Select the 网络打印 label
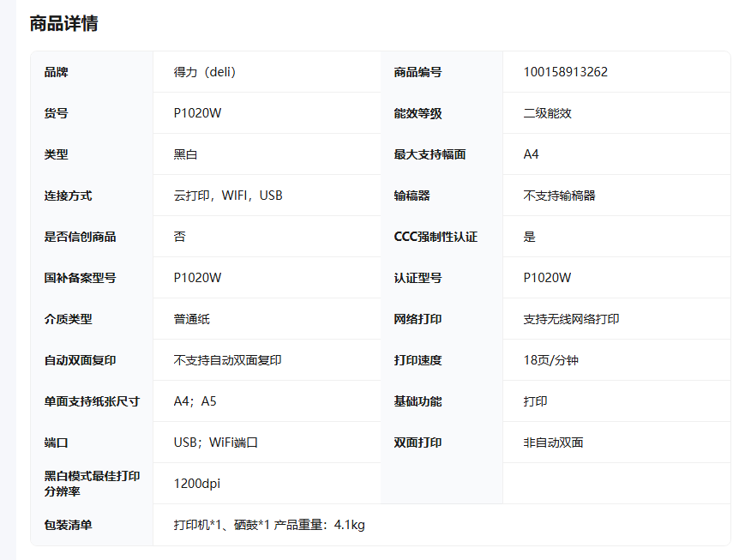This screenshot has width=745, height=560. (x=418, y=319)
